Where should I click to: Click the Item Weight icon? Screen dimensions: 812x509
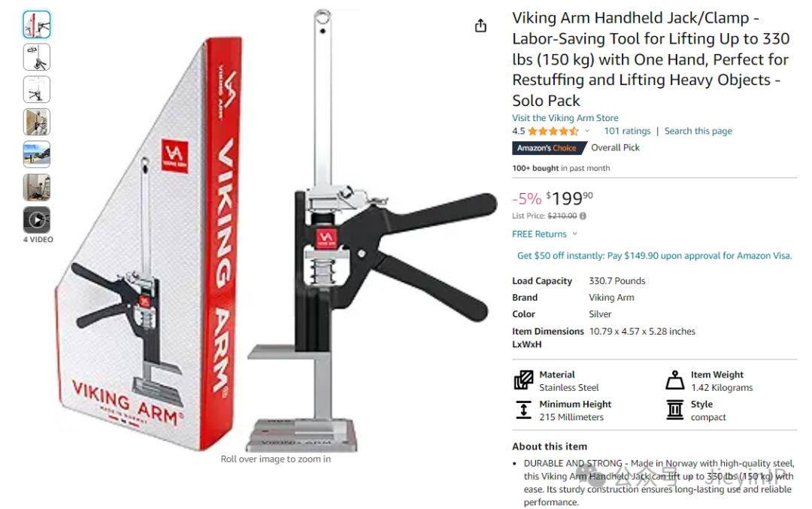(x=674, y=380)
